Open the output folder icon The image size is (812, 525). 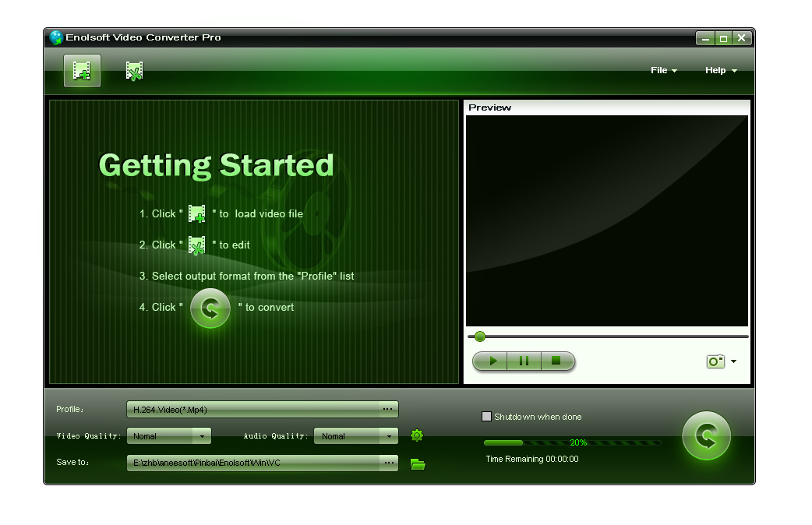pyautogui.click(x=418, y=464)
